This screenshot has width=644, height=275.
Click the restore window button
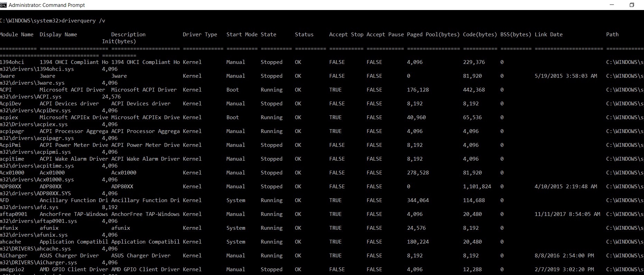[x=632, y=5]
